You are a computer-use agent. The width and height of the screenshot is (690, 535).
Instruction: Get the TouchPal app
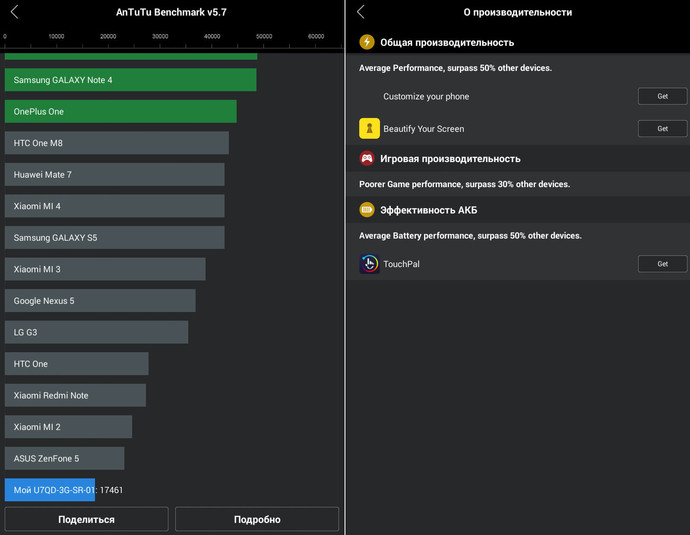click(x=662, y=264)
